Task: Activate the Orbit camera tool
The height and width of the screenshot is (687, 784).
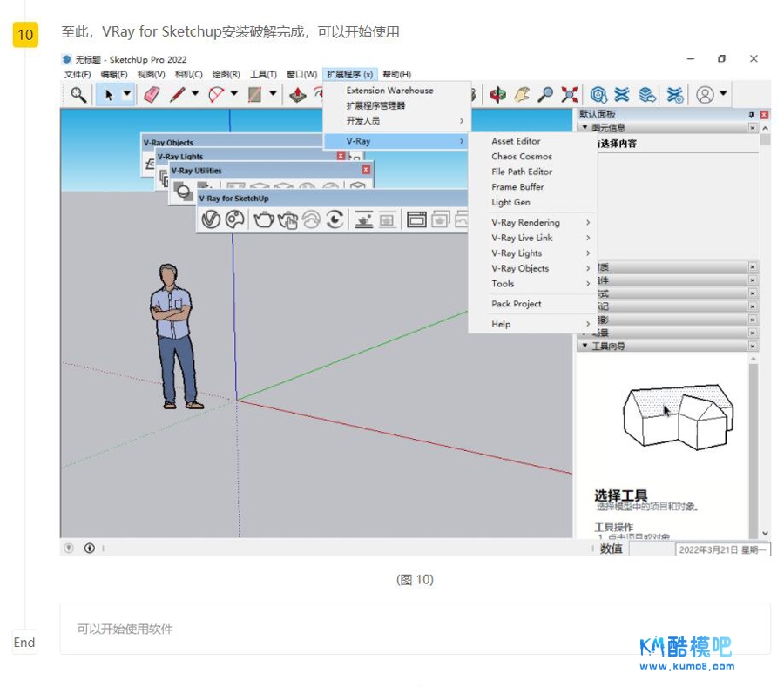Action: [x=497, y=94]
